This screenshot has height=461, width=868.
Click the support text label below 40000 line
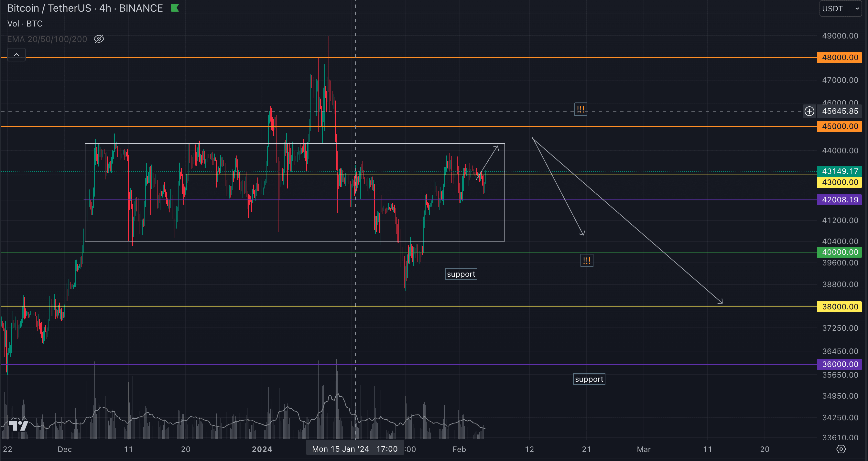pos(461,274)
